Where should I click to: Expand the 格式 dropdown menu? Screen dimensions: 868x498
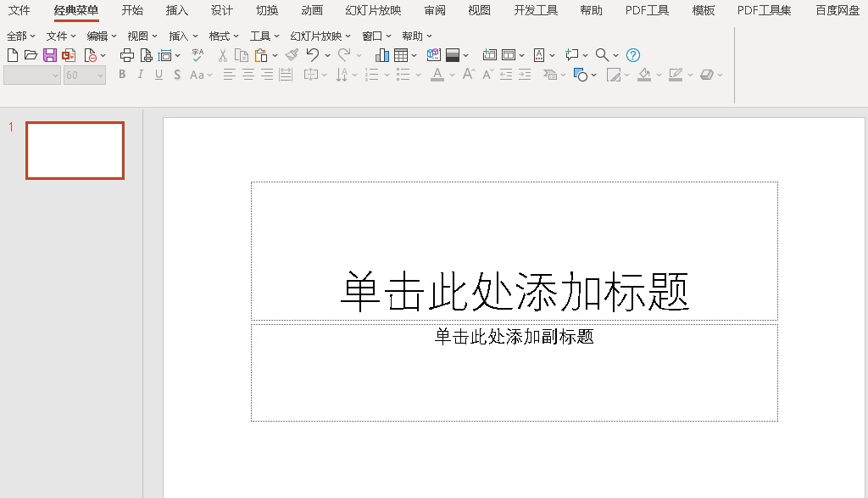click(224, 36)
